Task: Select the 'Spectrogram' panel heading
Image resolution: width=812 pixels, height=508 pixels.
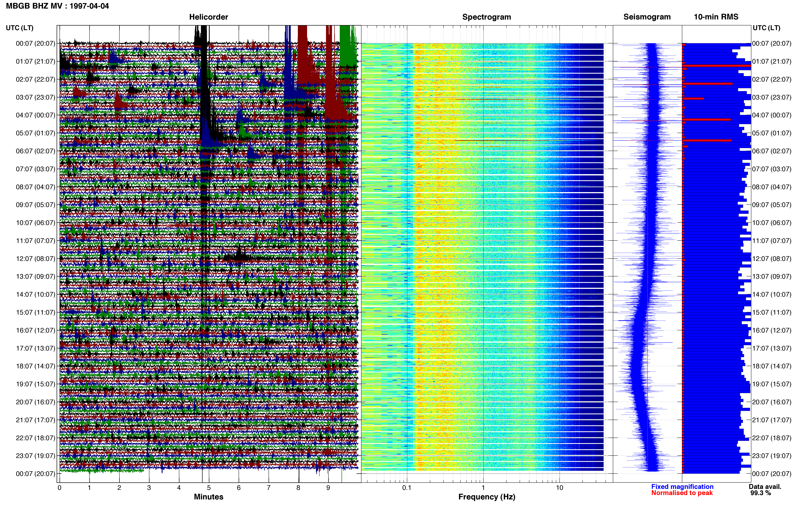Action: pyautogui.click(x=487, y=17)
